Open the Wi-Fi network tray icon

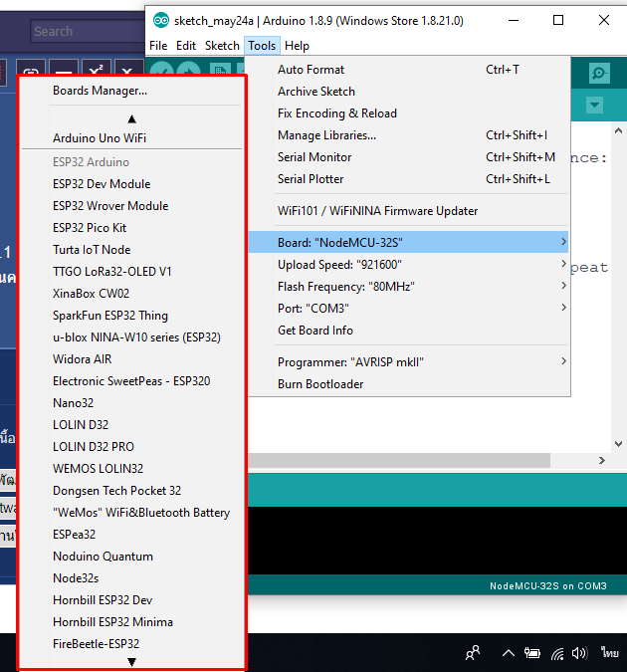(x=557, y=653)
